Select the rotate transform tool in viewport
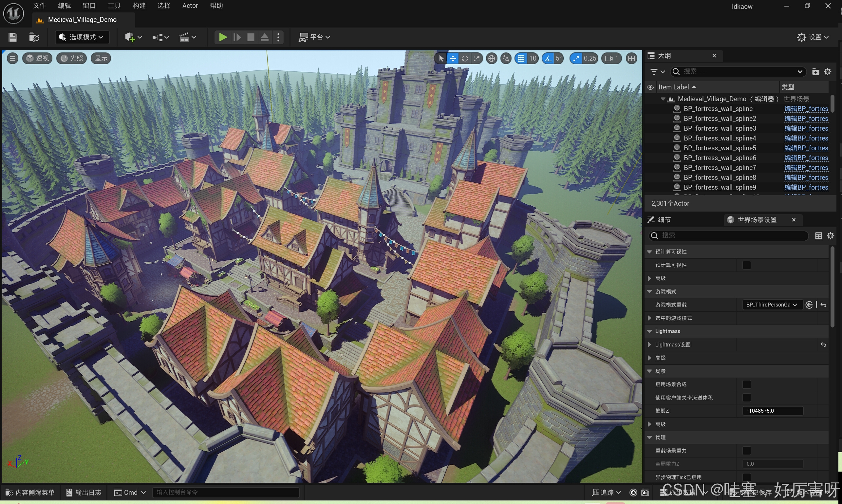 (465, 58)
